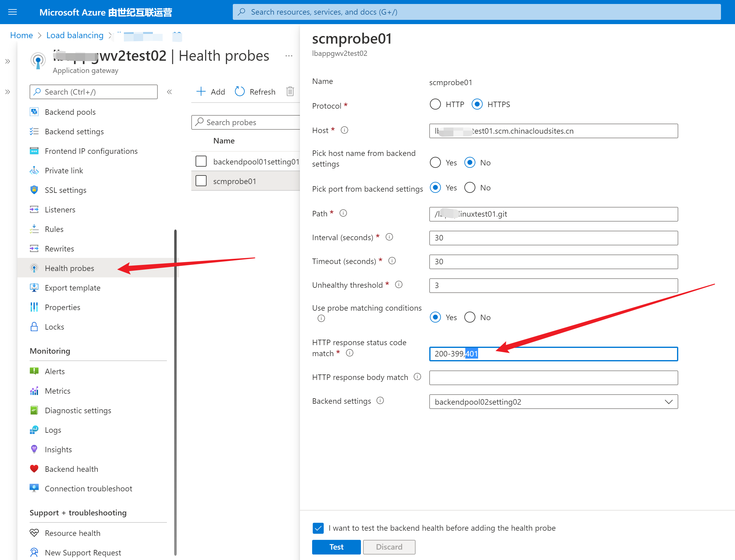Expand the ellipsis more options menu
735x560 pixels.
(289, 56)
